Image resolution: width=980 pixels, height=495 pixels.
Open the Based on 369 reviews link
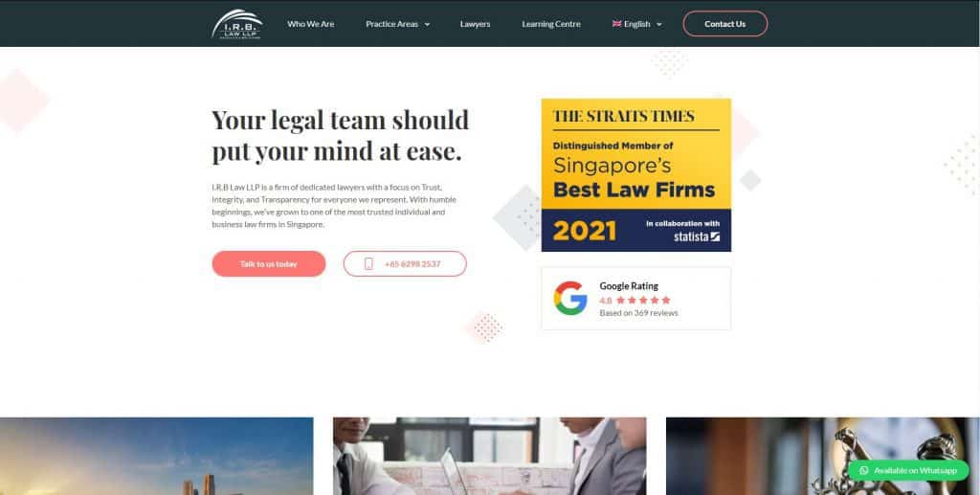tap(638, 313)
